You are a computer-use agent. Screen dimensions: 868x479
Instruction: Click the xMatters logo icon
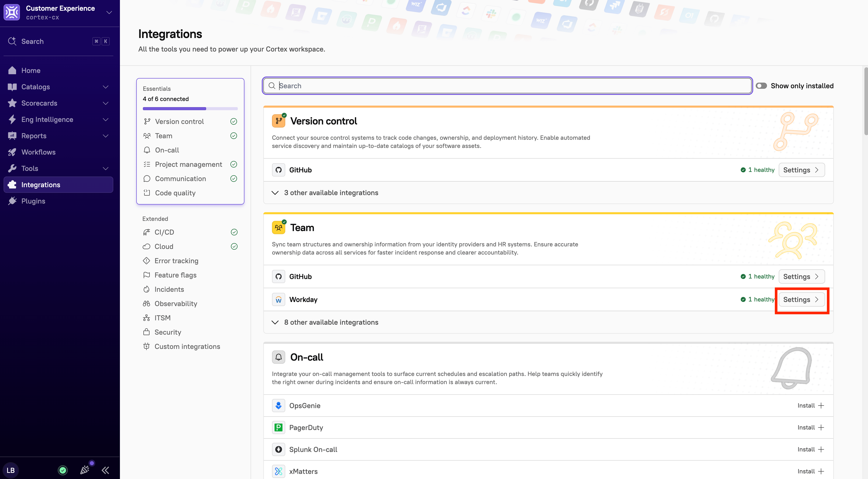[x=278, y=471]
